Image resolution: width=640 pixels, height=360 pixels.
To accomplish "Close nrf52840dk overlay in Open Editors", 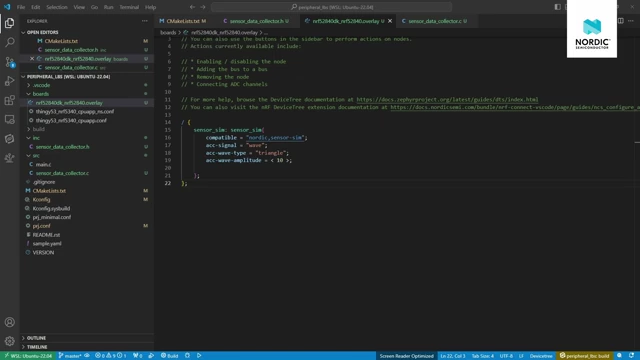I will (x=32, y=59).
